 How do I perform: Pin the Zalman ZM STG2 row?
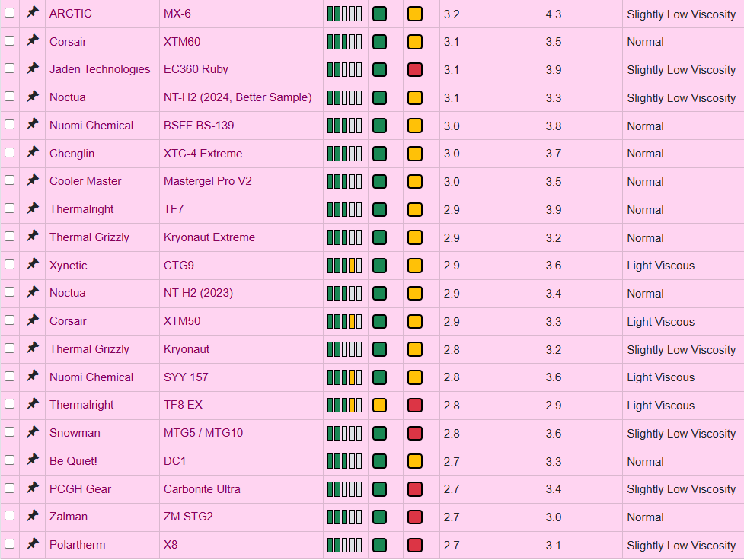pyautogui.click(x=32, y=516)
